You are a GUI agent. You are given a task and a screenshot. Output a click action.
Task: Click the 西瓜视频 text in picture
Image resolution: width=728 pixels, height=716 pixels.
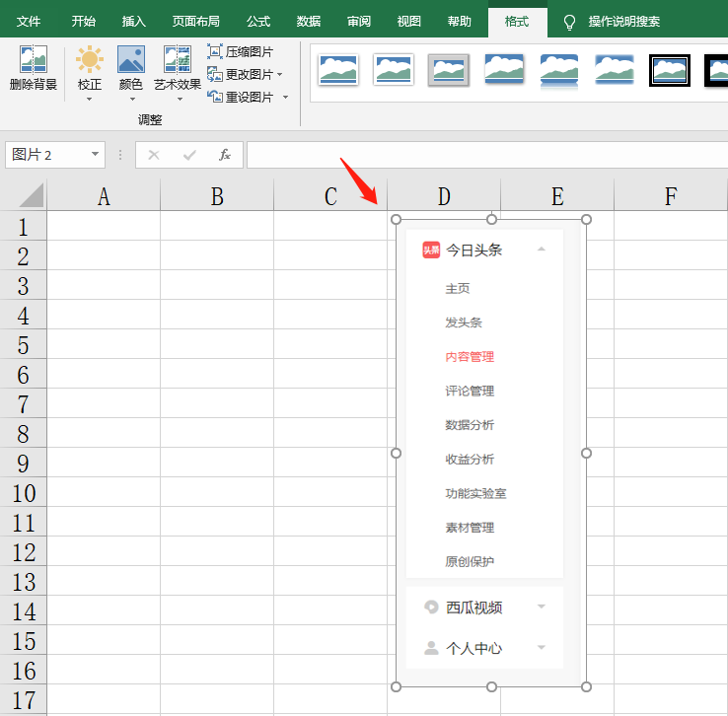tap(474, 607)
